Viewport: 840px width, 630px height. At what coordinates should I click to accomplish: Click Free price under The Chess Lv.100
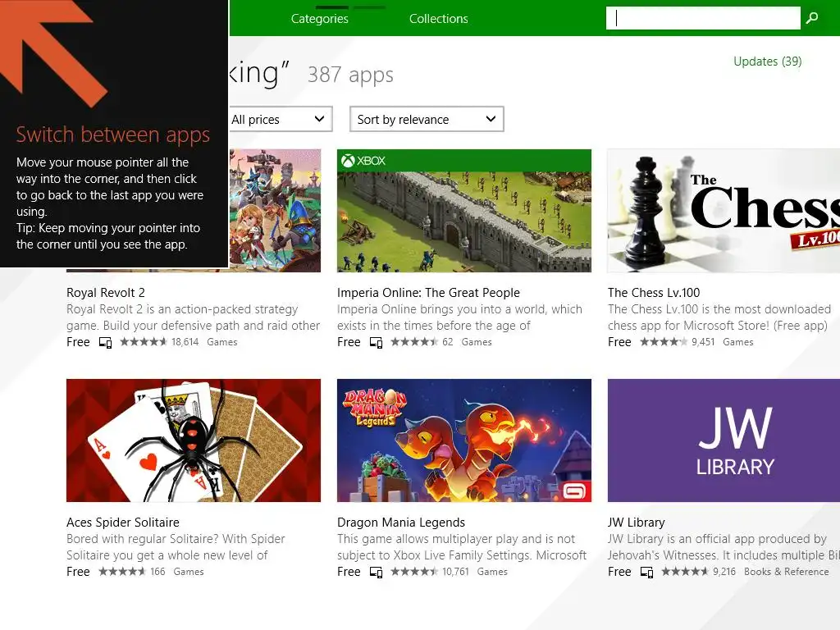pyautogui.click(x=619, y=342)
